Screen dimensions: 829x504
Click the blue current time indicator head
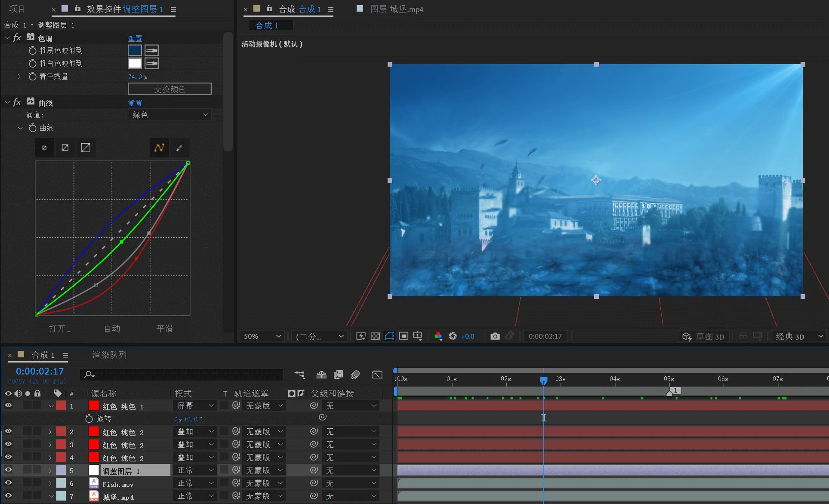point(544,381)
